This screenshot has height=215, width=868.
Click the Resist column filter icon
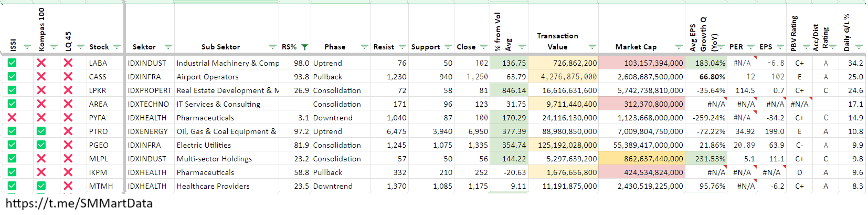pyautogui.click(x=402, y=47)
